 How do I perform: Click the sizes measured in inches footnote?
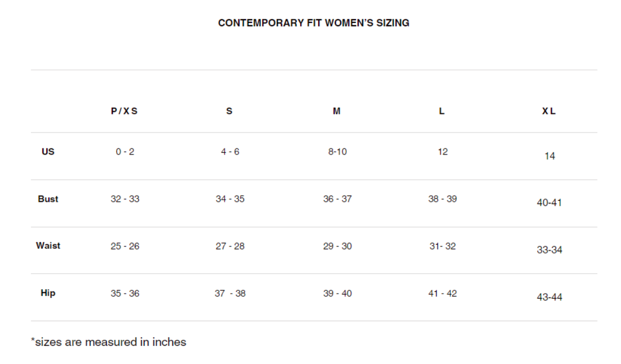pos(108,342)
